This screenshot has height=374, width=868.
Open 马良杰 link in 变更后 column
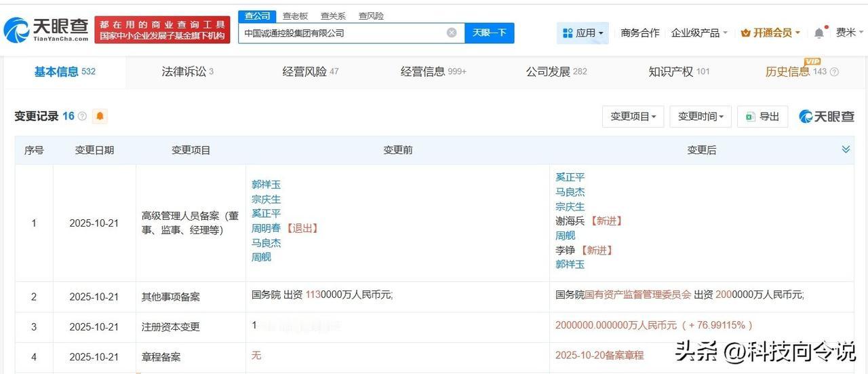[x=570, y=192]
